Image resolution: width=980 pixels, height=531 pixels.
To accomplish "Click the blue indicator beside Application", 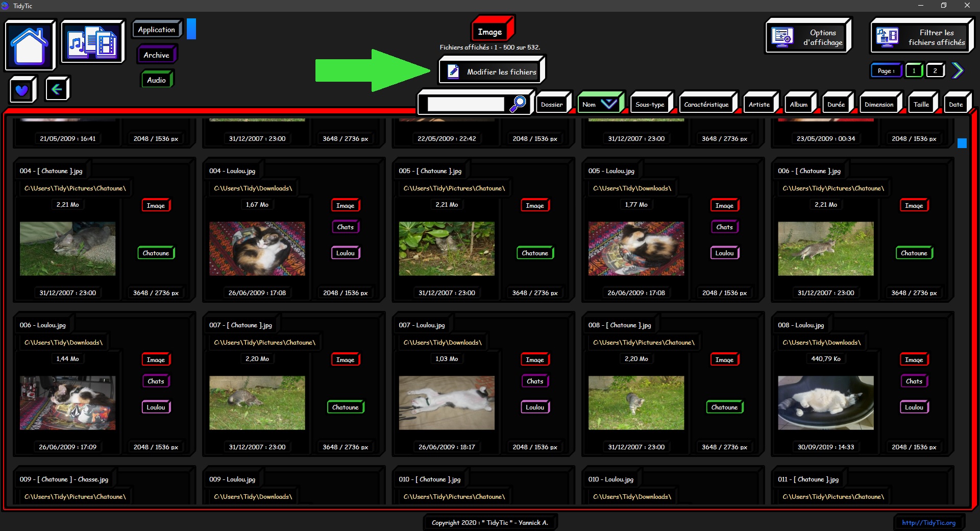I will coord(191,29).
